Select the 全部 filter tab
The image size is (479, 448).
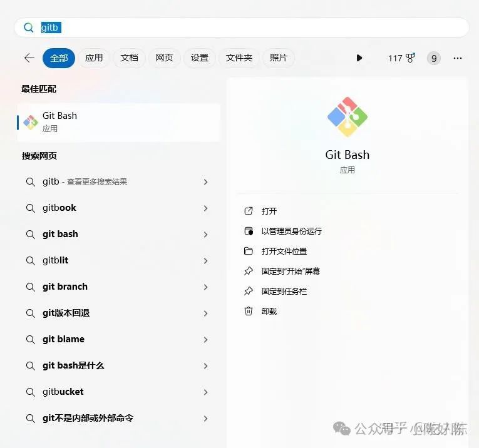[x=59, y=58]
